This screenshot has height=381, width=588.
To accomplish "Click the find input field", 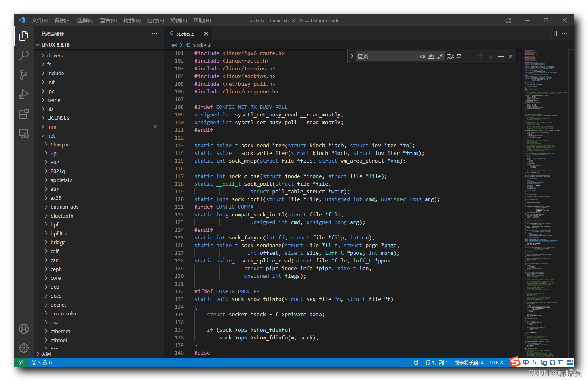I will click(x=386, y=56).
